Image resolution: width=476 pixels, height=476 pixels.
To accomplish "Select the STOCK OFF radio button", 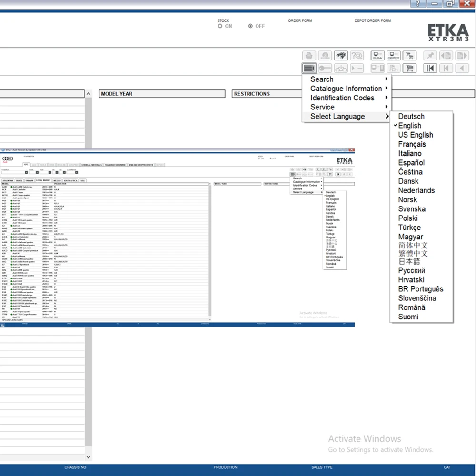I will 250,26.
